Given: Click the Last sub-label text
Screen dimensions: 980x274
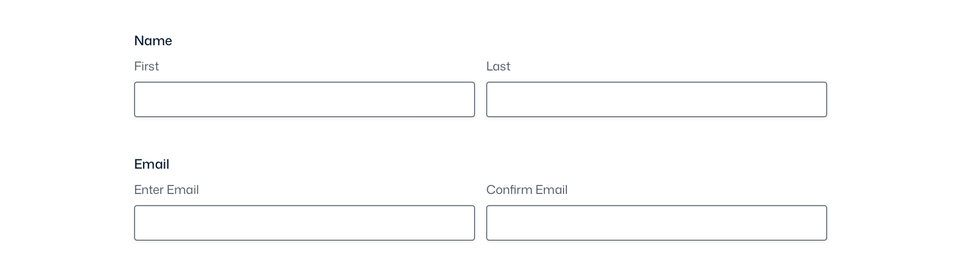Looking at the screenshot, I should tap(498, 66).
